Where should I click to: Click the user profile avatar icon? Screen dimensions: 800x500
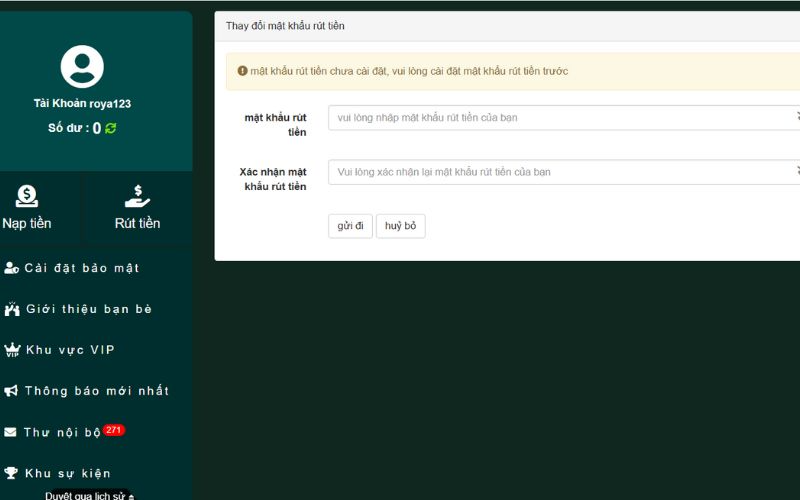pyautogui.click(x=82, y=67)
